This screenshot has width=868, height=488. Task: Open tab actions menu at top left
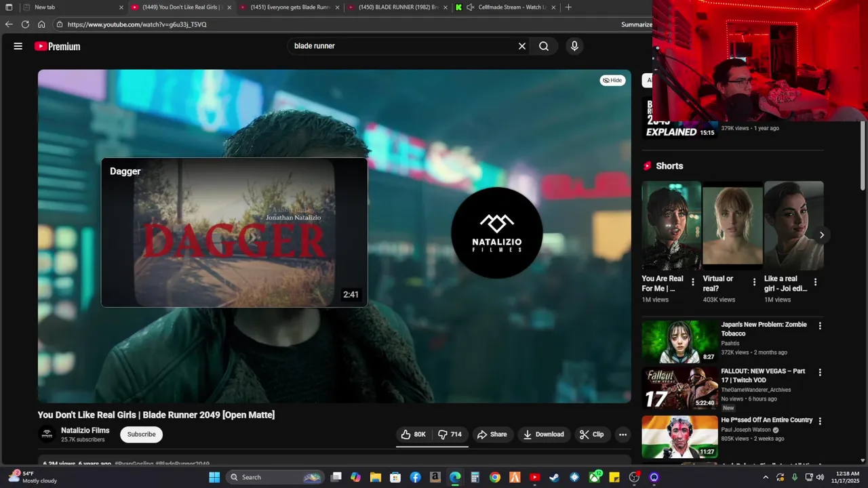(9, 7)
